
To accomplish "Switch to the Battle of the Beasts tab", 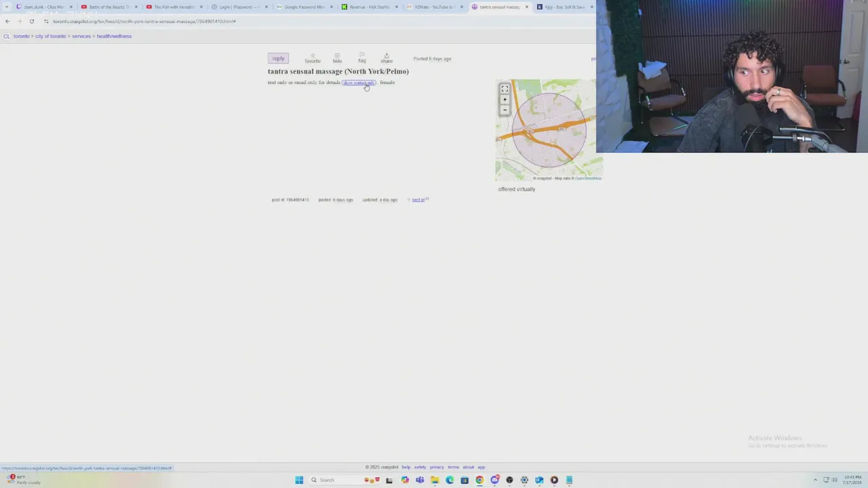I will pos(108,7).
